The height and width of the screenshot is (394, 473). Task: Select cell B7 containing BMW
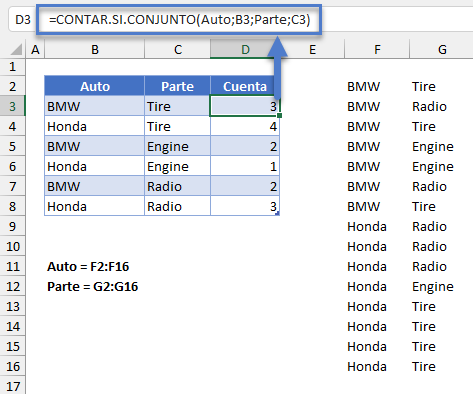point(95,186)
